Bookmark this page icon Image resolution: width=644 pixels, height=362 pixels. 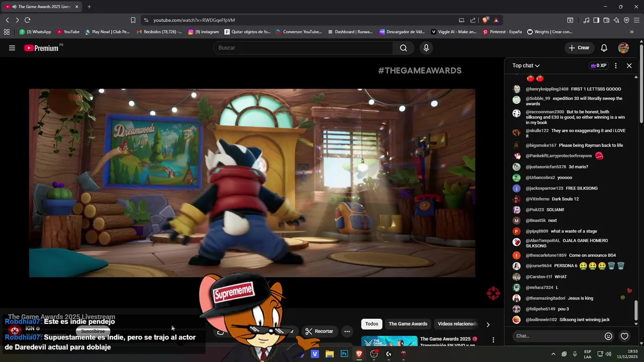pos(133,20)
